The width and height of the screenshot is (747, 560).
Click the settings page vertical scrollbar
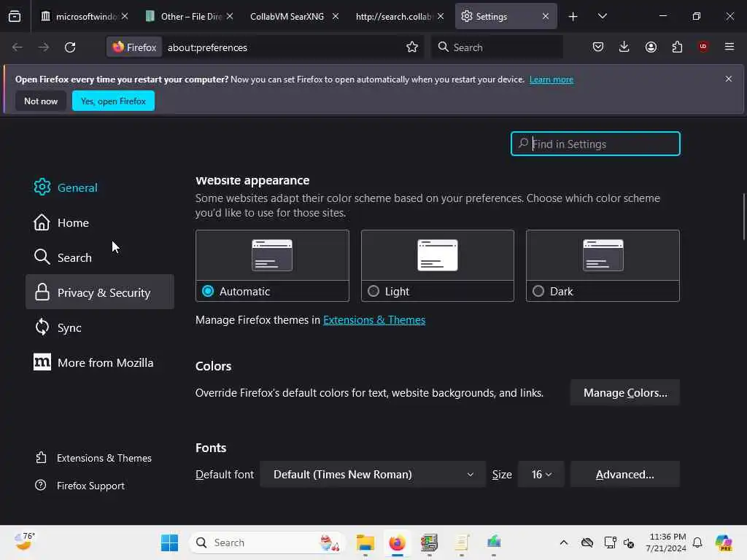click(x=743, y=217)
